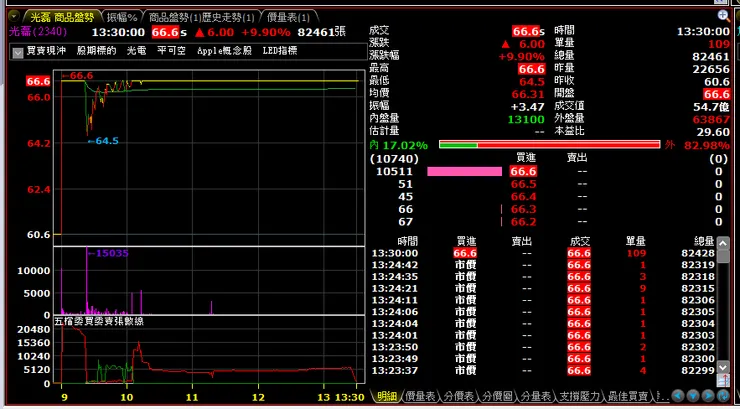Screen dimensions: 740x409
Task: Click the small chart icon below the scrollbar
Action: tap(723, 380)
